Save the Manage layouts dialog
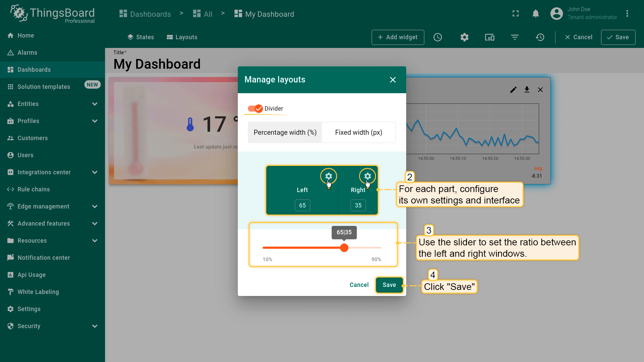The width and height of the screenshot is (644, 362). point(389,285)
